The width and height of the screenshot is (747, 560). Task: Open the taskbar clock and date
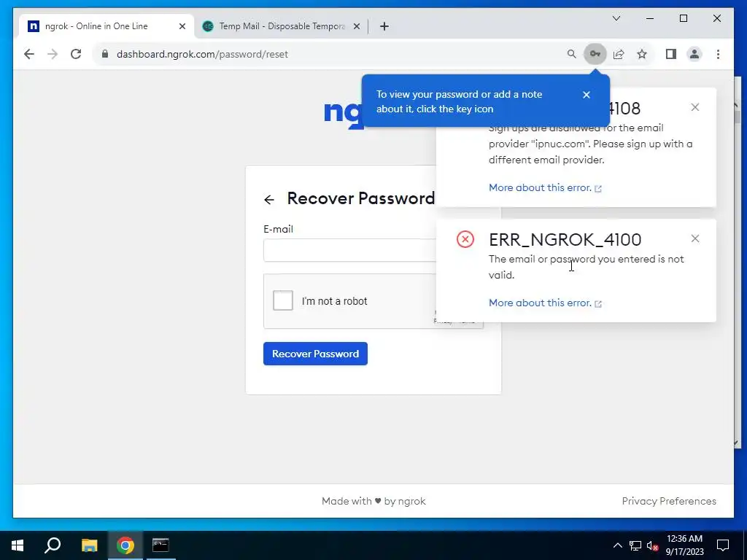(x=684, y=545)
